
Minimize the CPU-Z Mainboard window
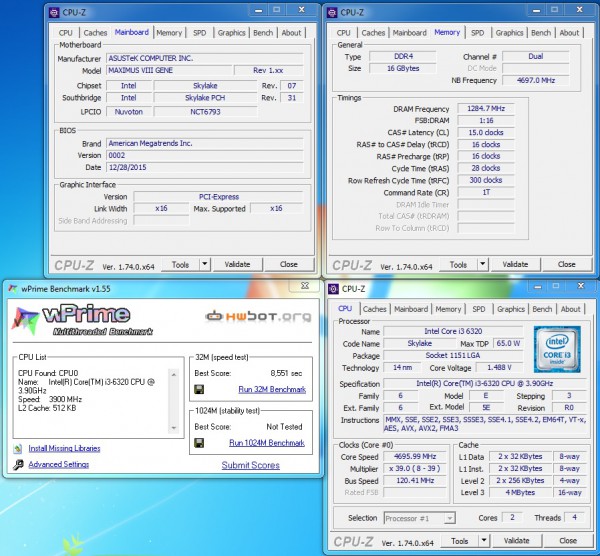pos(259,10)
